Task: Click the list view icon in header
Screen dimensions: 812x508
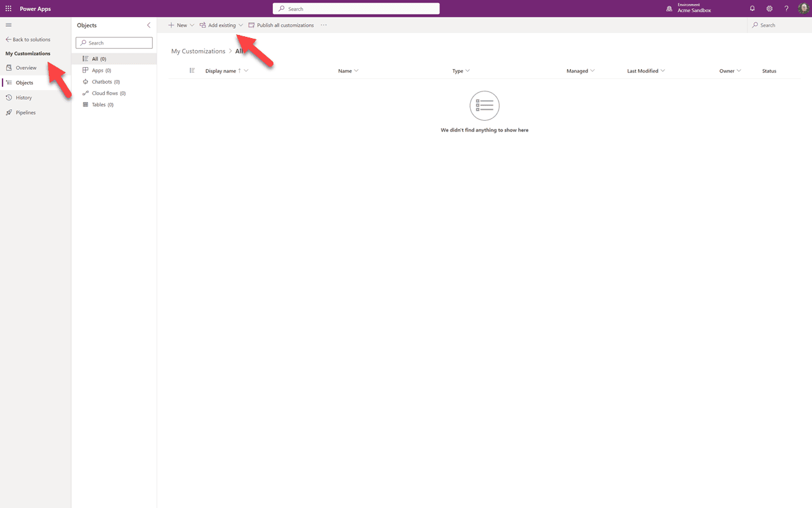Action: [192, 70]
